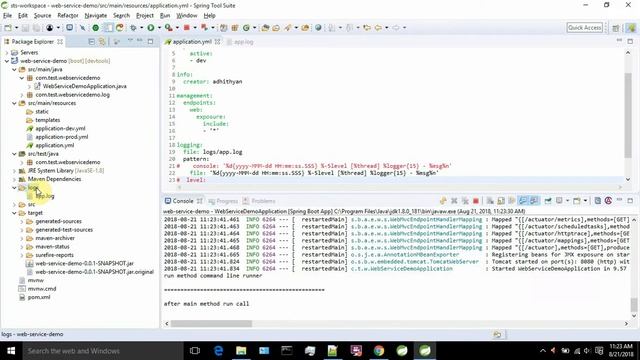This screenshot has height=360, width=640.
Task: Click the Save disk toolbar icon
Action: click(25, 28)
